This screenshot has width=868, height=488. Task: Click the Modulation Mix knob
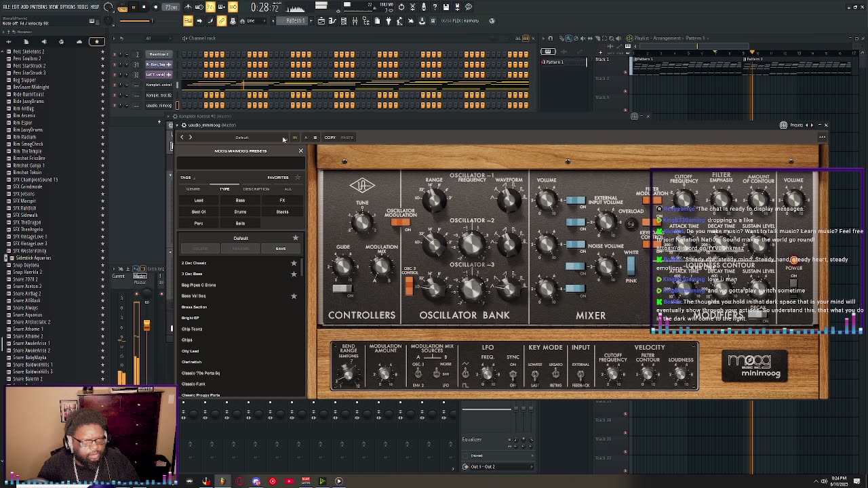382,268
